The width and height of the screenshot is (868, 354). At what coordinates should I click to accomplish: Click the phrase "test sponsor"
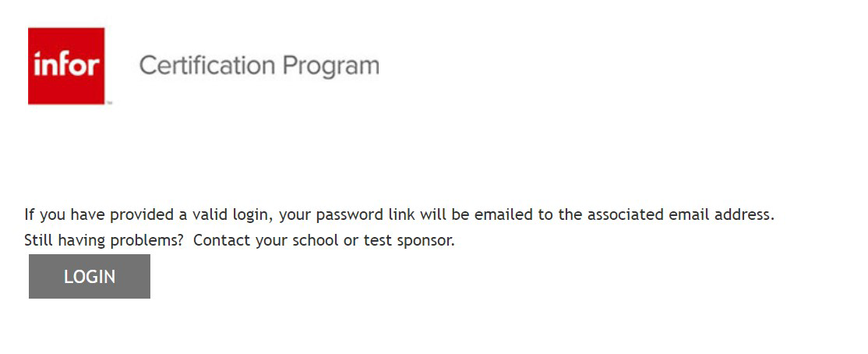(x=408, y=240)
